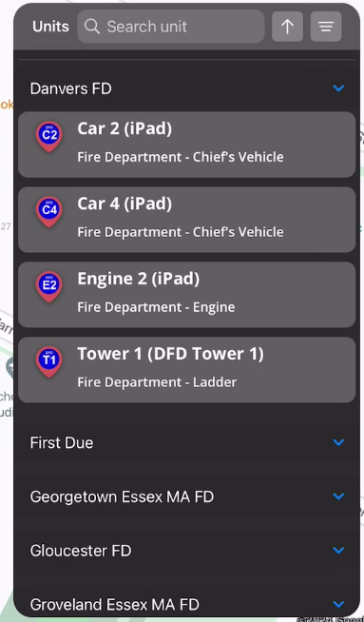Select the T1 tower pin icon
This screenshot has width=364, height=622.
pyautogui.click(x=49, y=361)
